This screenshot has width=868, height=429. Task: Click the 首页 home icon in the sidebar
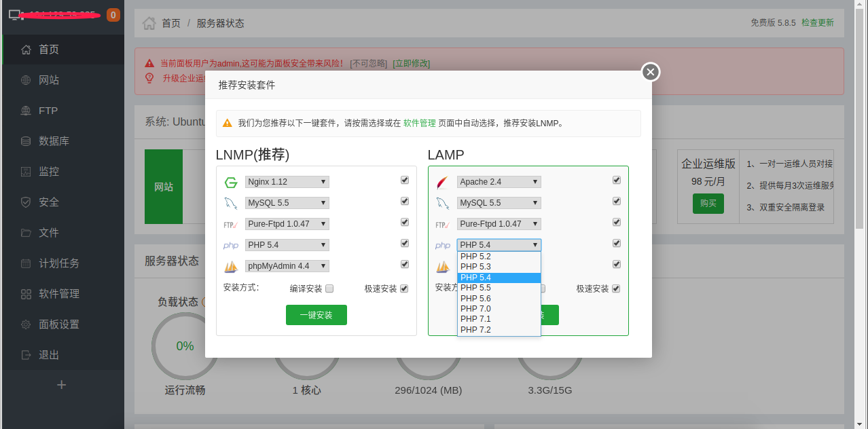click(26, 50)
